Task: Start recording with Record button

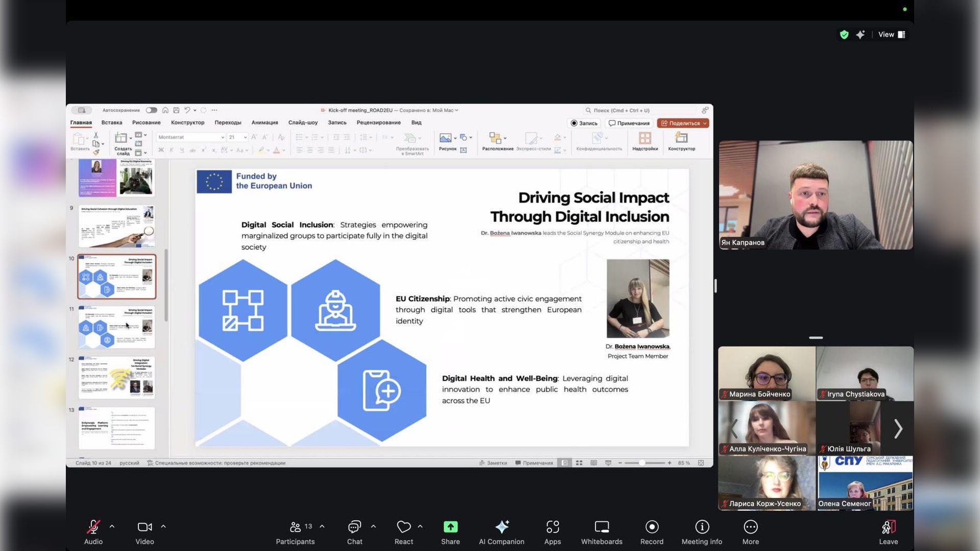Action: (651, 527)
